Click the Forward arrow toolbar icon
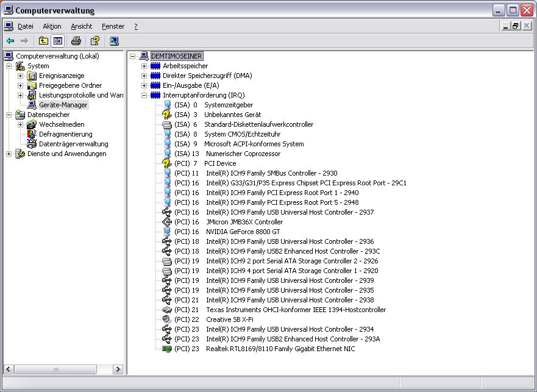 point(24,41)
